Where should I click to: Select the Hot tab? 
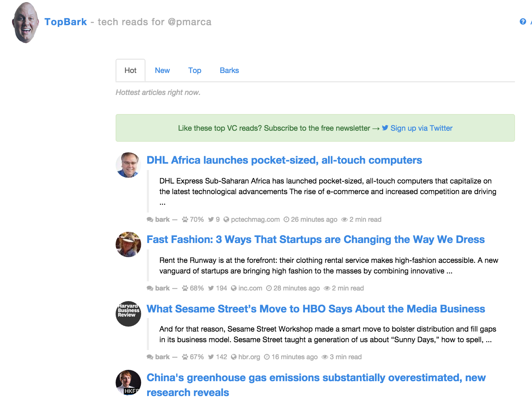tap(131, 70)
